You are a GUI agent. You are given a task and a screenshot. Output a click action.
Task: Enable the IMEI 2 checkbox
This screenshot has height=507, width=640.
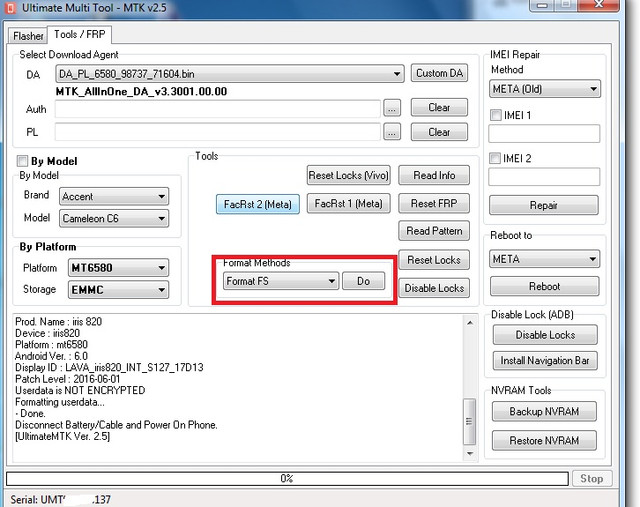[495, 158]
